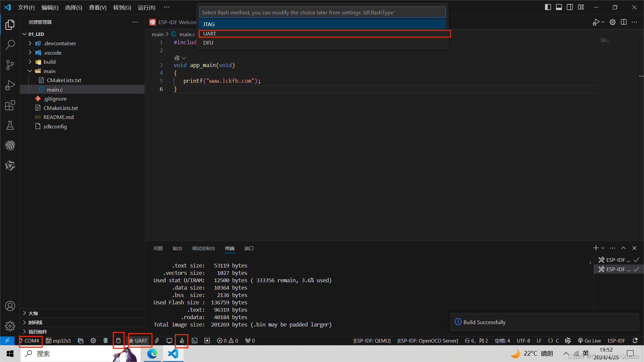This screenshot has width=644, height=362.
Task: Open the ESP-IDF monitor device icon
Action: coord(169,341)
